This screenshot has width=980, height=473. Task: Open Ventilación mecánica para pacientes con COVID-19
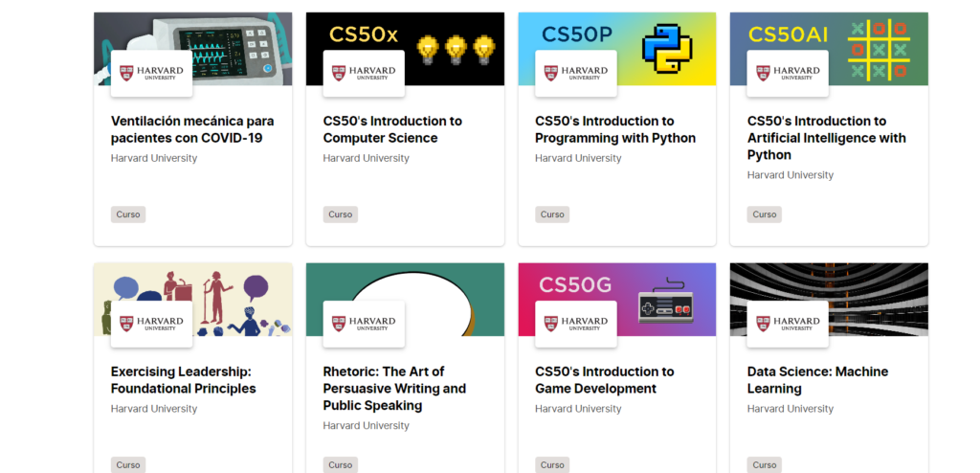(192, 129)
